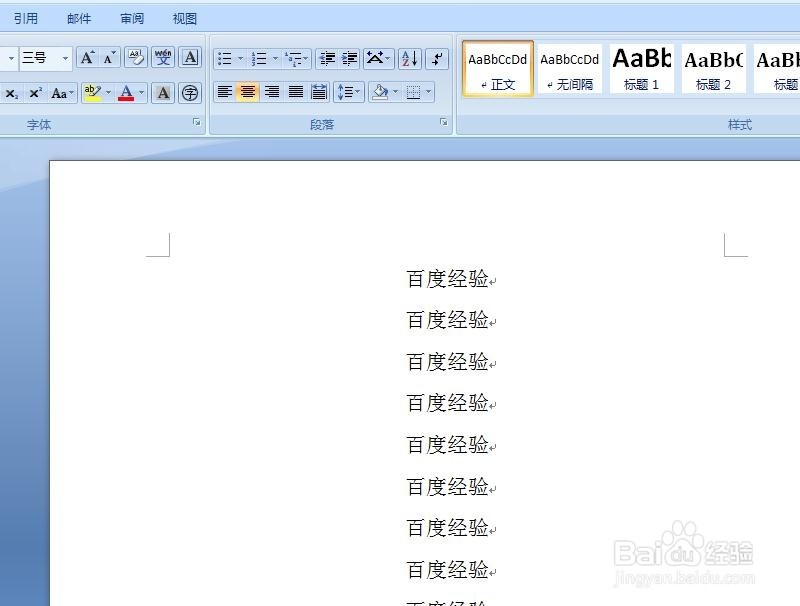The height and width of the screenshot is (606, 800).
Task: Click the eighth 百度经验 line
Action: [447, 569]
